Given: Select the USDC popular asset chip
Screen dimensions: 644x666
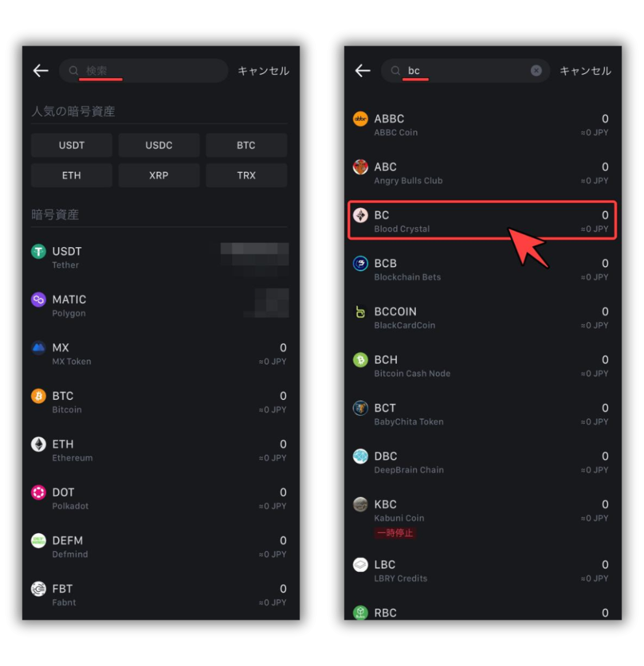Looking at the screenshot, I should (x=159, y=145).
